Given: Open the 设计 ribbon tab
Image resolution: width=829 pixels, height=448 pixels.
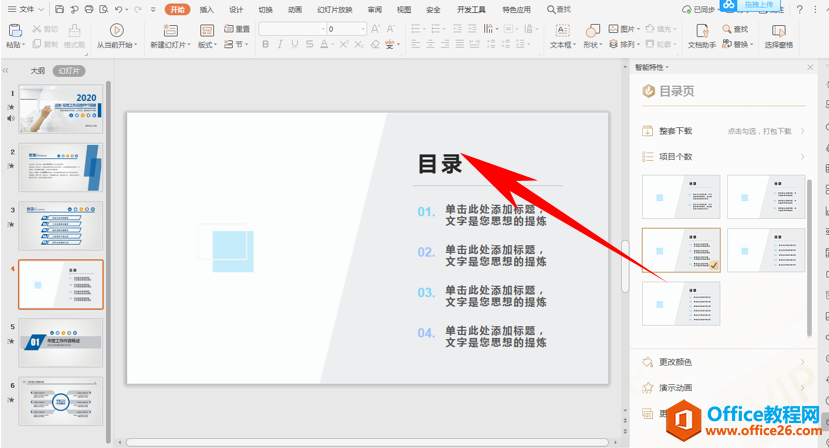Looking at the screenshot, I should (x=236, y=9).
